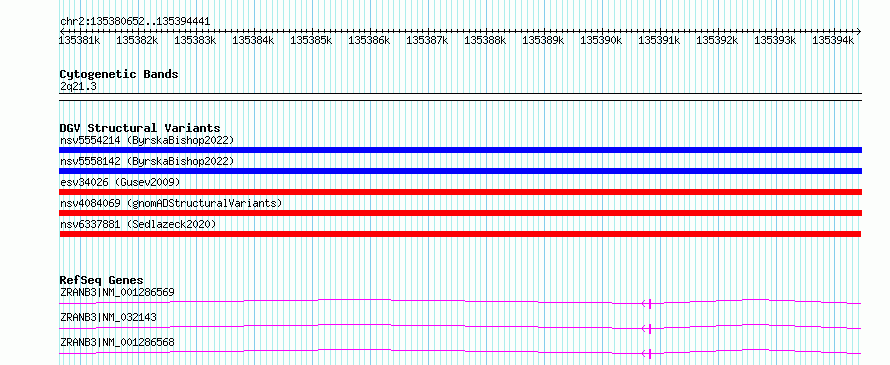Open variant nsv6337881 (Sedlazeck2020) label

[138, 224]
